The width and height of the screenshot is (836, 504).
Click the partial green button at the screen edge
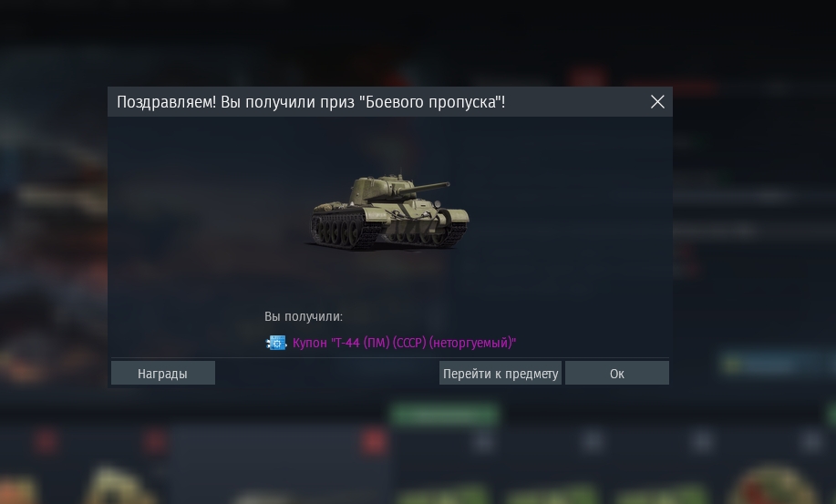pos(831,415)
